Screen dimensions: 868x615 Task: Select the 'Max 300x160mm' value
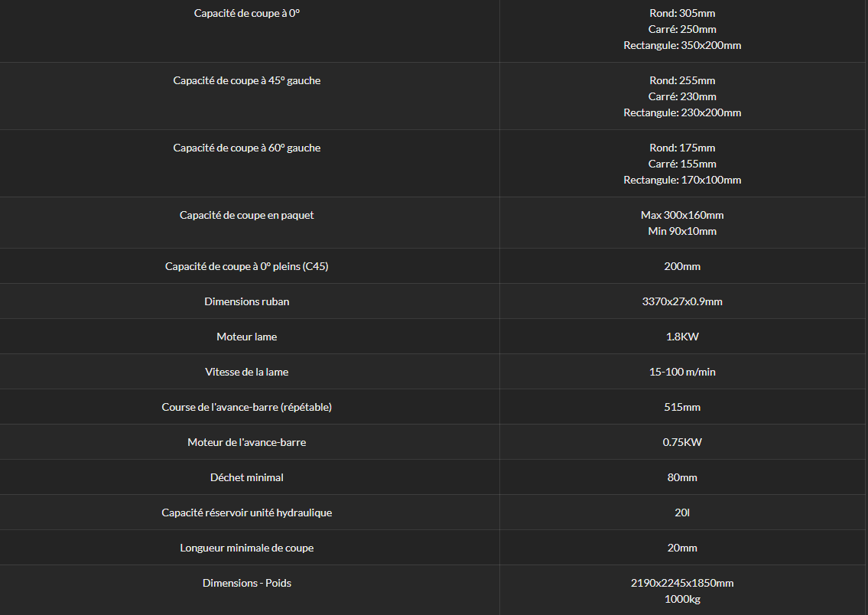(x=682, y=216)
